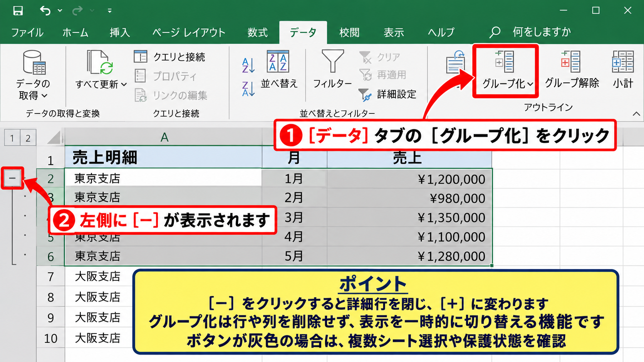Image resolution: width=644 pixels, height=362 pixels.
Task: Switch to the 校閲 tab
Action: click(x=349, y=32)
